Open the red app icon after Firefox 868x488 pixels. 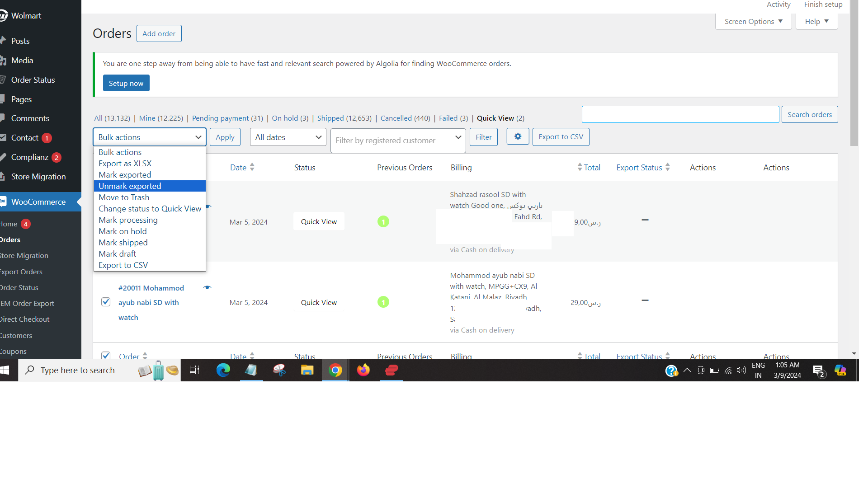[x=392, y=371]
